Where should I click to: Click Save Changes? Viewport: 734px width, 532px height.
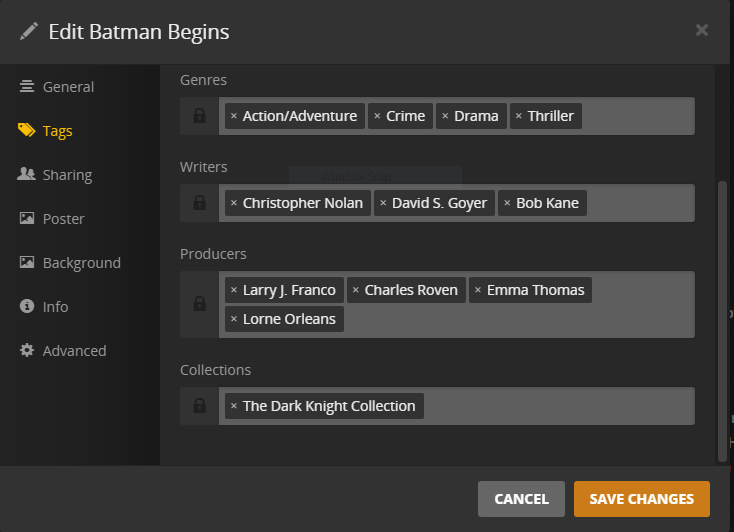click(x=642, y=499)
